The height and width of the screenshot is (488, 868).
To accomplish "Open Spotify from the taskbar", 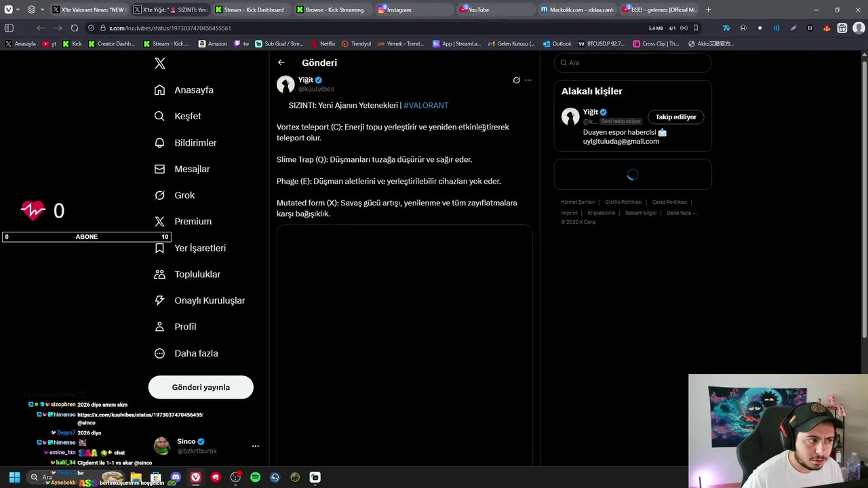I will point(255,477).
